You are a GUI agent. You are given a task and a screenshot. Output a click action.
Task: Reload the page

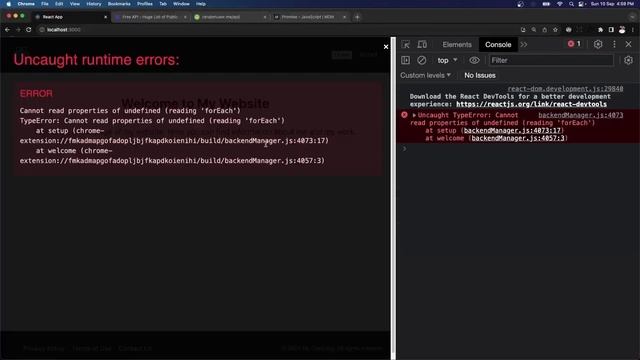[x=29, y=29]
